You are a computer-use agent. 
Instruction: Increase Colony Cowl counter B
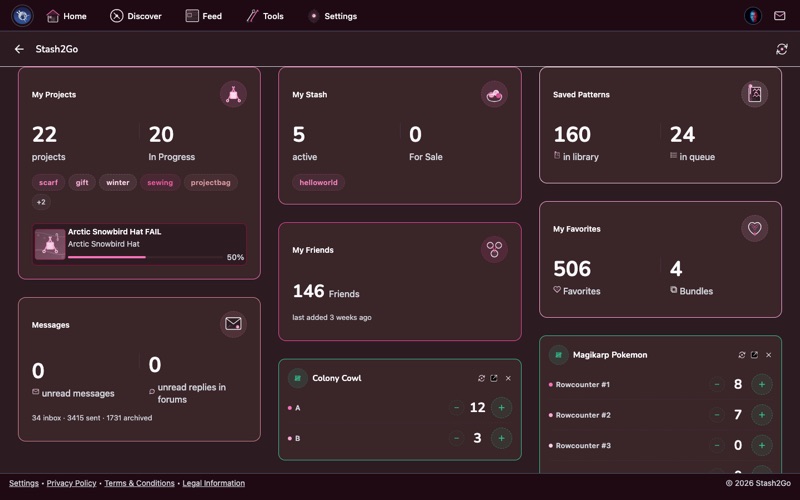click(502, 438)
